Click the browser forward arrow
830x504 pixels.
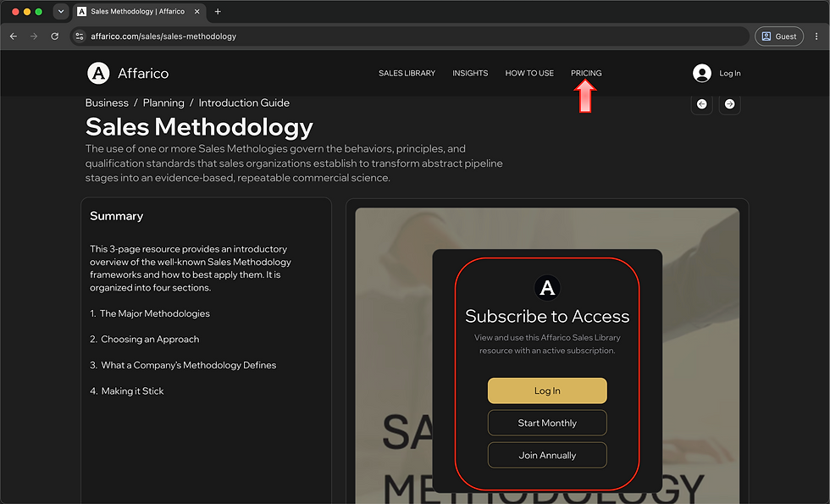[34, 36]
